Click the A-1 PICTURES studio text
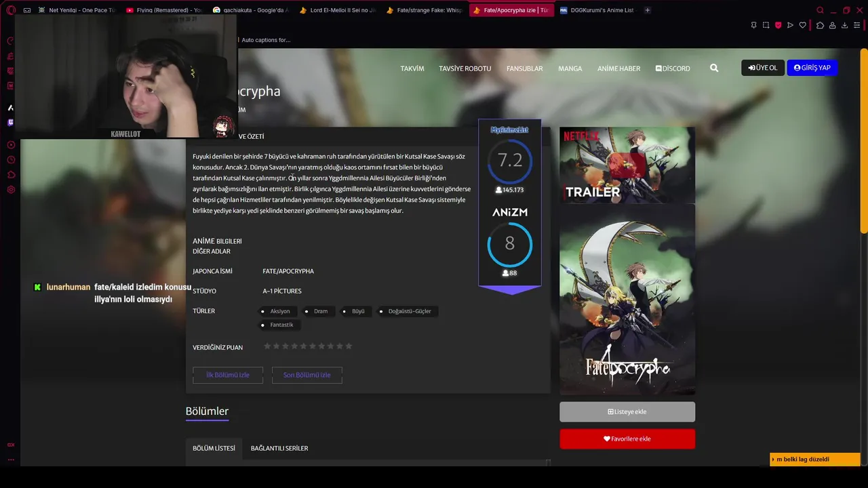 coord(282,291)
